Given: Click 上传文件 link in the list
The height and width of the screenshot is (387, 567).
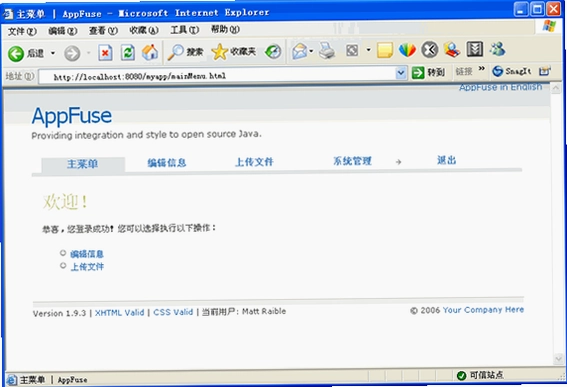Looking at the screenshot, I should (x=87, y=267).
